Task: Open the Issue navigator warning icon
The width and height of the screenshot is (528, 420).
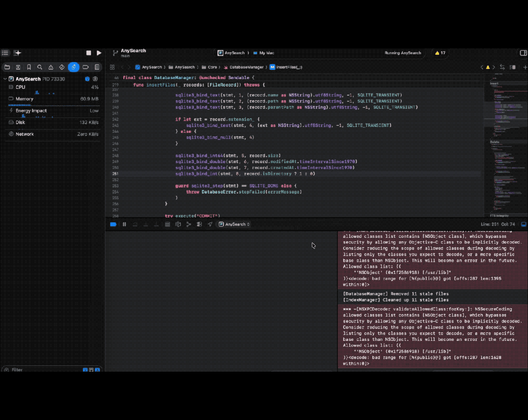Action: 51,67
